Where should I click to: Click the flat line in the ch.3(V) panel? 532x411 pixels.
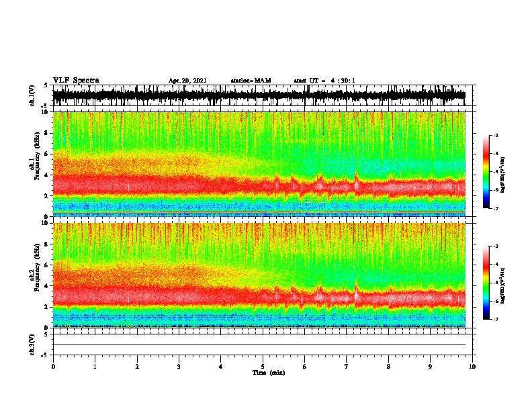(x=259, y=345)
